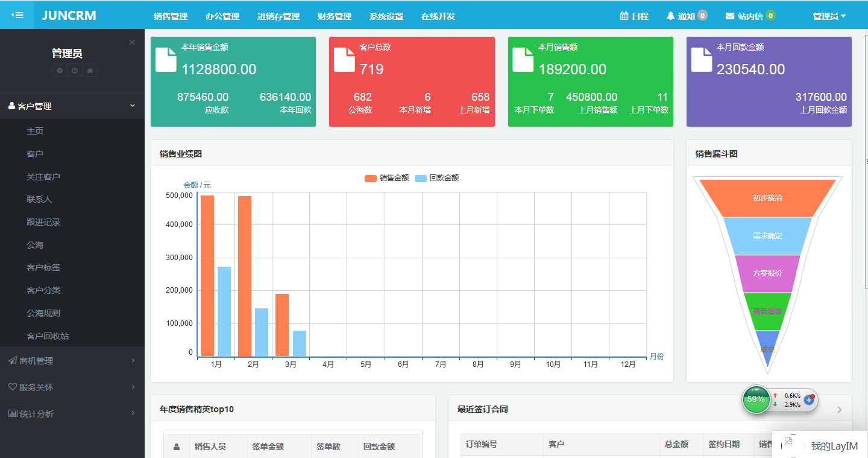868x458 pixels.
Task: Go to 公海 in the sidebar
Action: pos(35,245)
